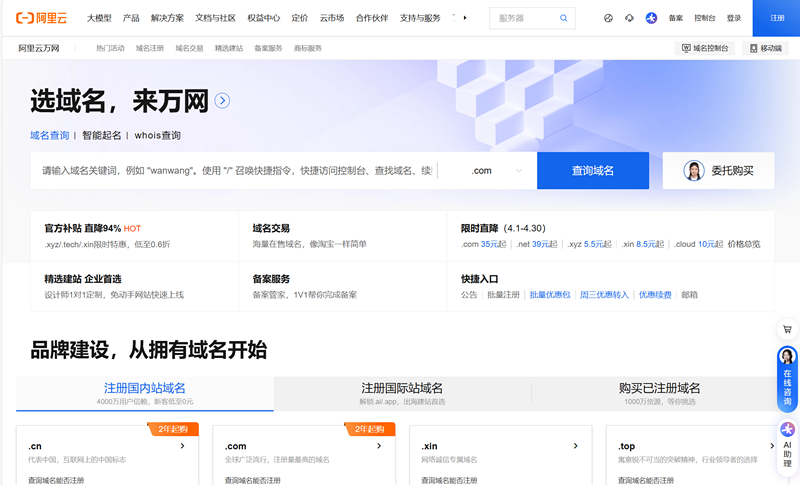Open 大模型 menu
800x485 pixels.
[99, 18]
